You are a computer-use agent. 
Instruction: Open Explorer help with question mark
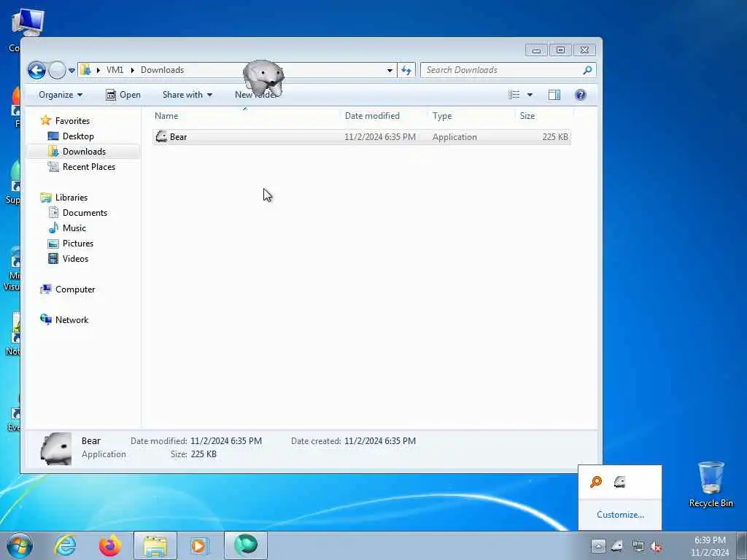[x=580, y=95]
